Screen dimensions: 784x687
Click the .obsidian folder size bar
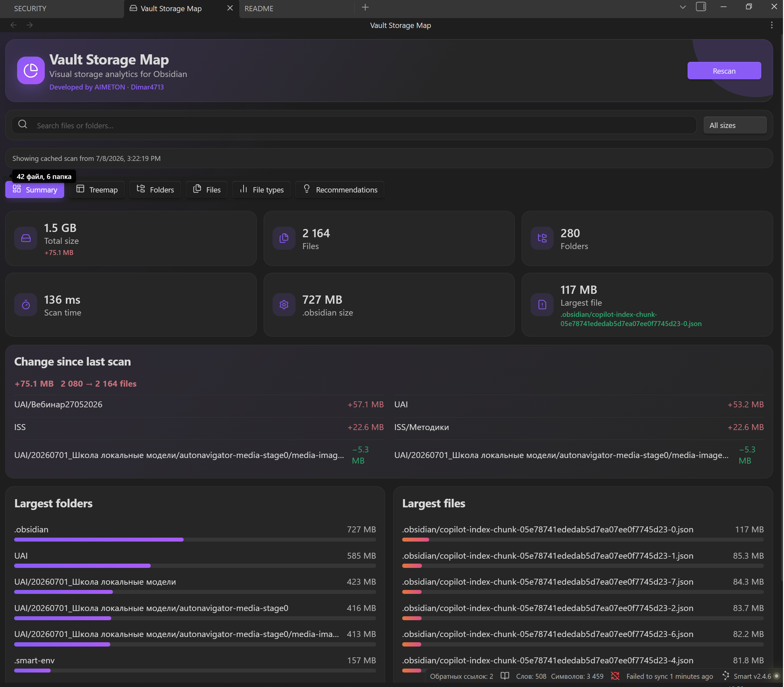pyautogui.click(x=195, y=540)
